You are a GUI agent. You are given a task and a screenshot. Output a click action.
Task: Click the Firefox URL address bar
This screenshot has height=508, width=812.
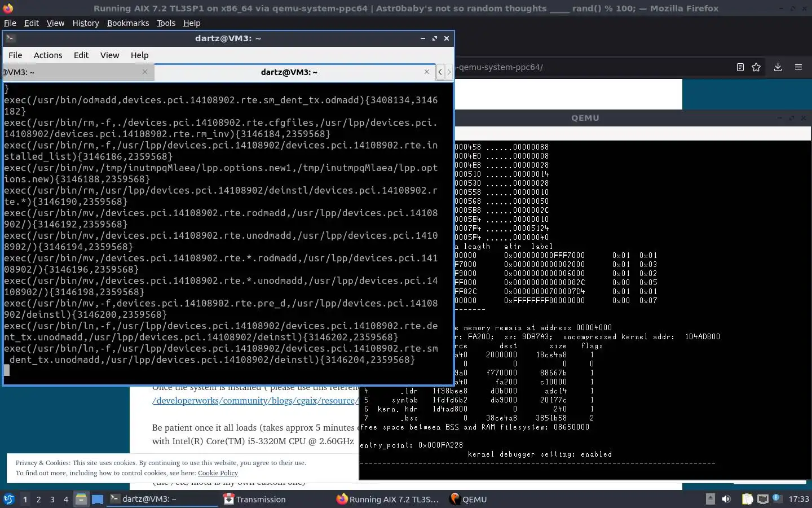[592, 67]
